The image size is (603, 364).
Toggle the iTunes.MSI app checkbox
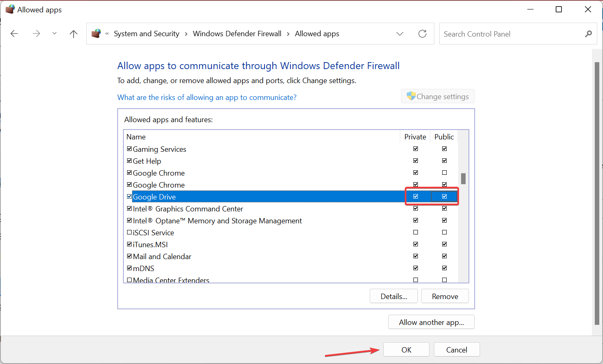(x=129, y=244)
